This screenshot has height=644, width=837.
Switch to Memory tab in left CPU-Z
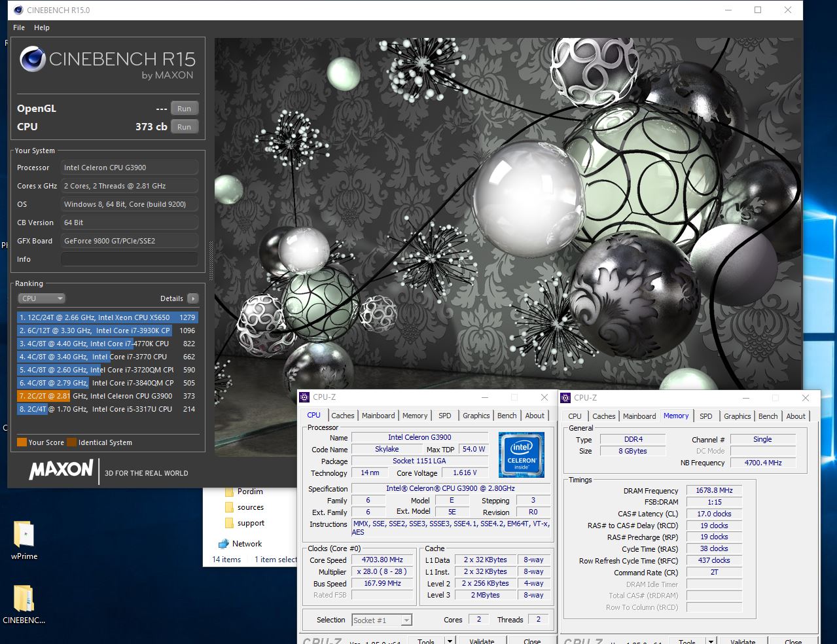click(x=415, y=416)
